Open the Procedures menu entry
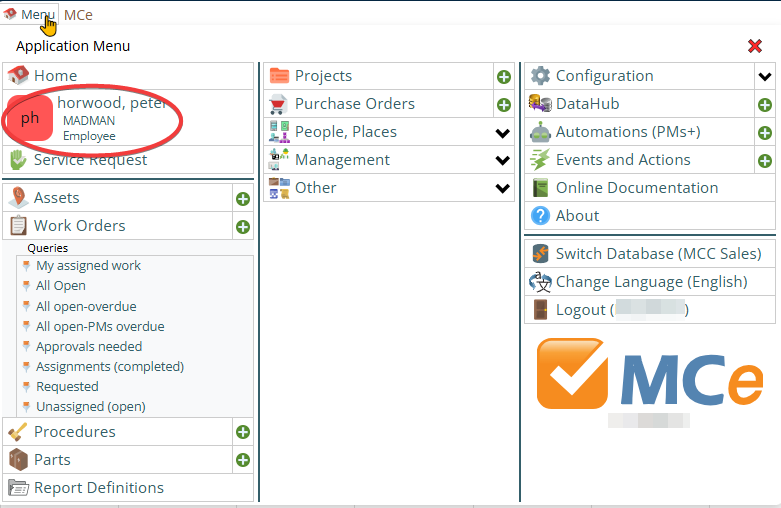The height and width of the screenshot is (508, 781). click(x=118, y=432)
